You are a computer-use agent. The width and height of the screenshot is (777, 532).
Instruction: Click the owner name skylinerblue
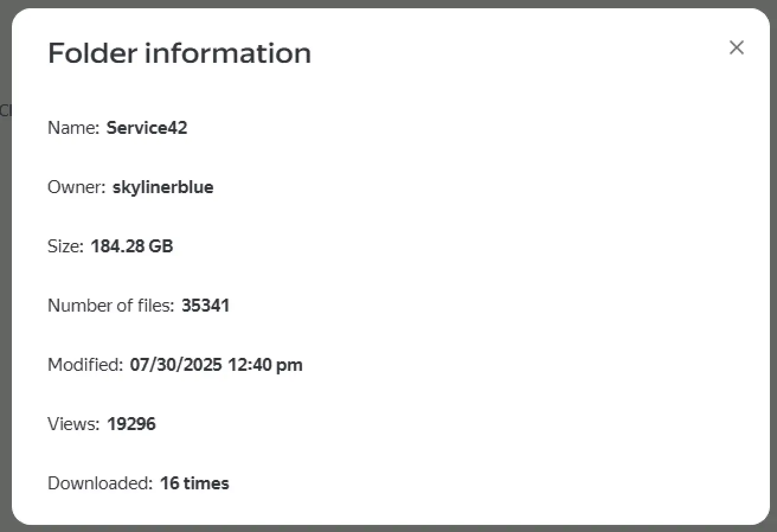point(163,187)
